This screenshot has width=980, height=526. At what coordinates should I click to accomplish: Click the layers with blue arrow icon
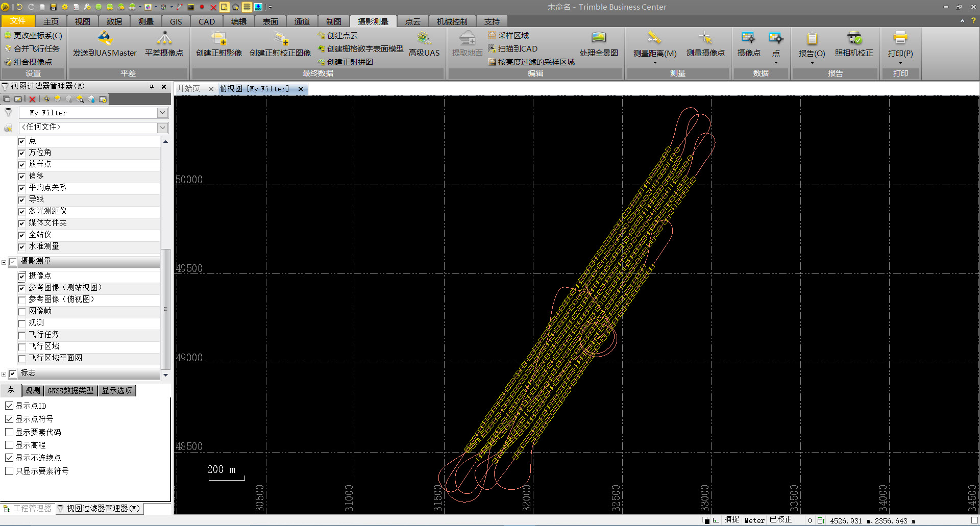(91, 99)
